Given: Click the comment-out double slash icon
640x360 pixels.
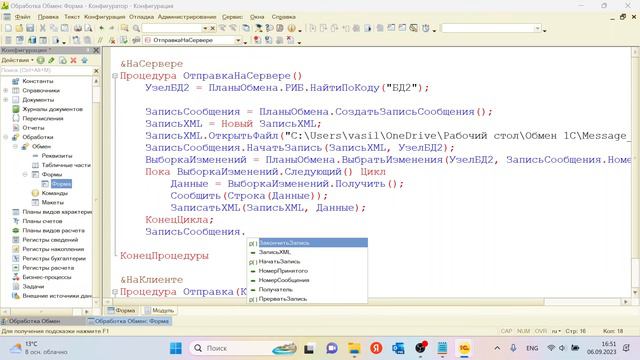Looking at the screenshot, I should click(x=100, y=40).
